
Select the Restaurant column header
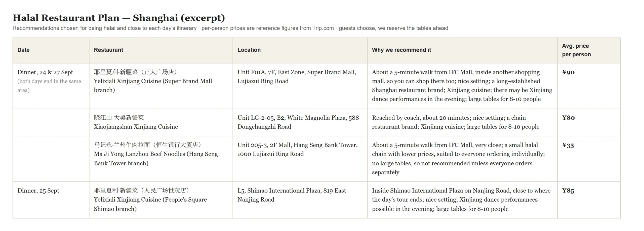click(x=161, y=50)
